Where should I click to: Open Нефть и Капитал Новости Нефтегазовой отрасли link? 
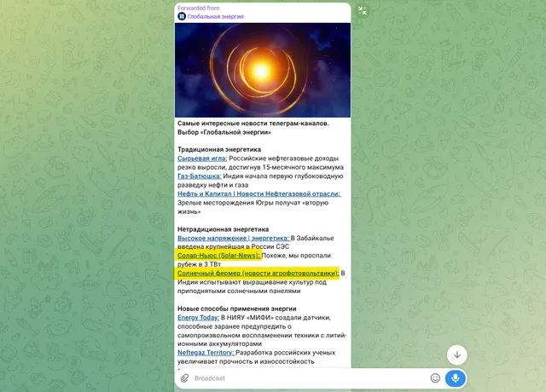tap(259, 194)
